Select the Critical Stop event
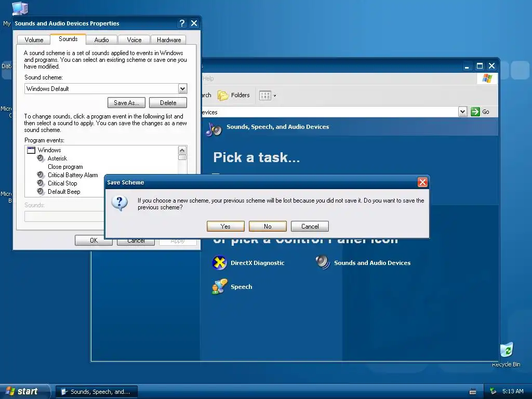The height and width of the screenshot is (399, 532). [x=62, y=183]
